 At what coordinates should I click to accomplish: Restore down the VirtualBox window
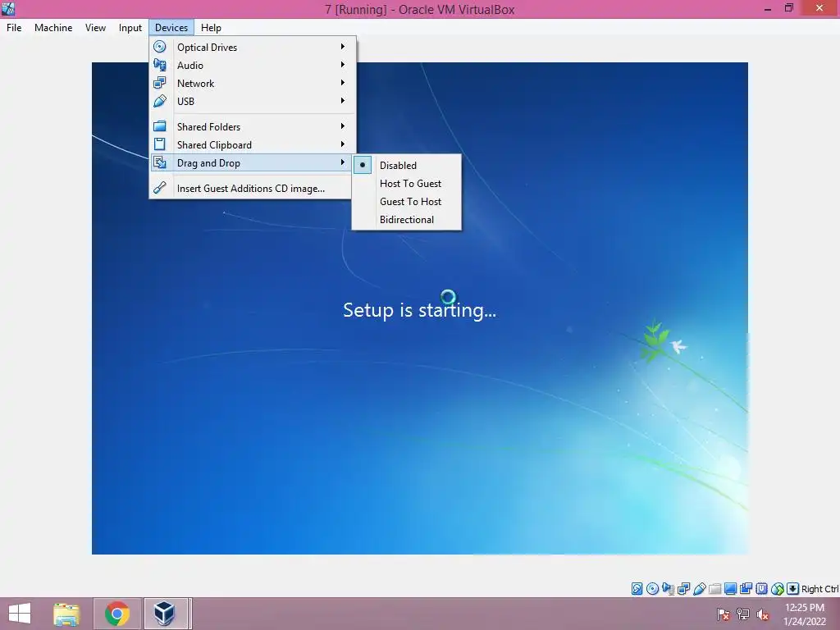pos(788,8)
